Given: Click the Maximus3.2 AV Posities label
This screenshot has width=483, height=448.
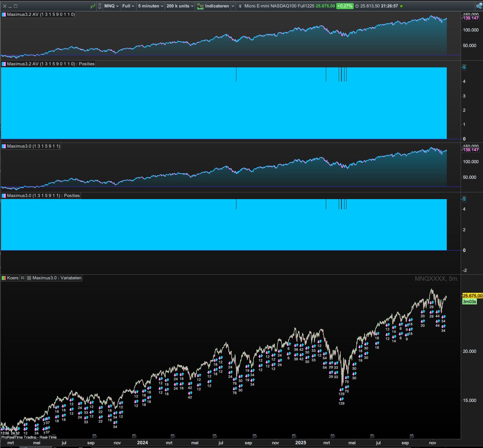Looking at the screenshot, I should tap(51, 64).
